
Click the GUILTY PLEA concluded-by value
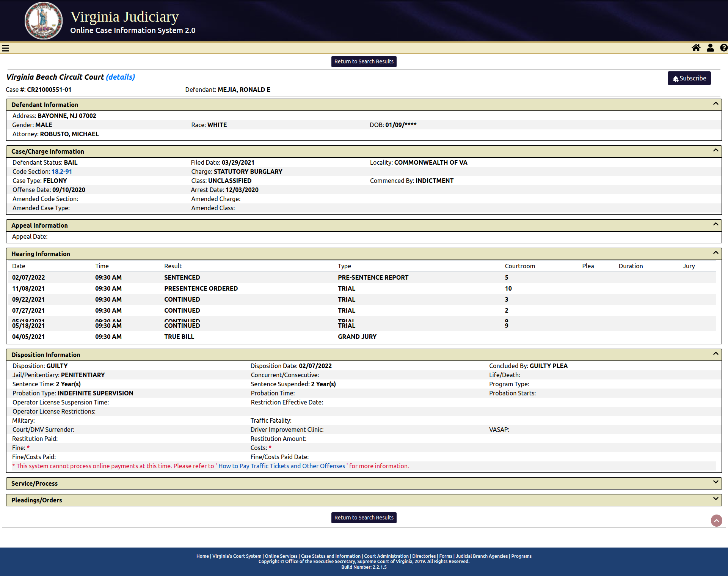pos(549,366)
